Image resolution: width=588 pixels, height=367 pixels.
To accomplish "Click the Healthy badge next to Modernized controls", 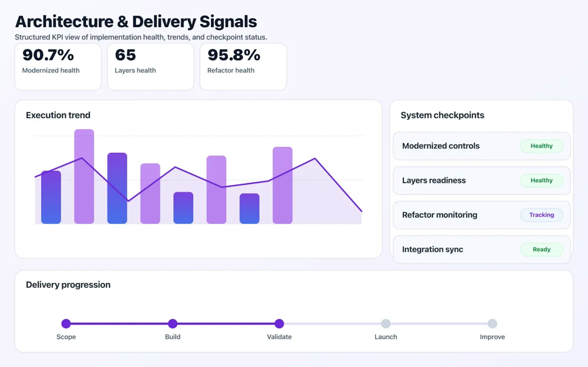I will tap(541, 146).
